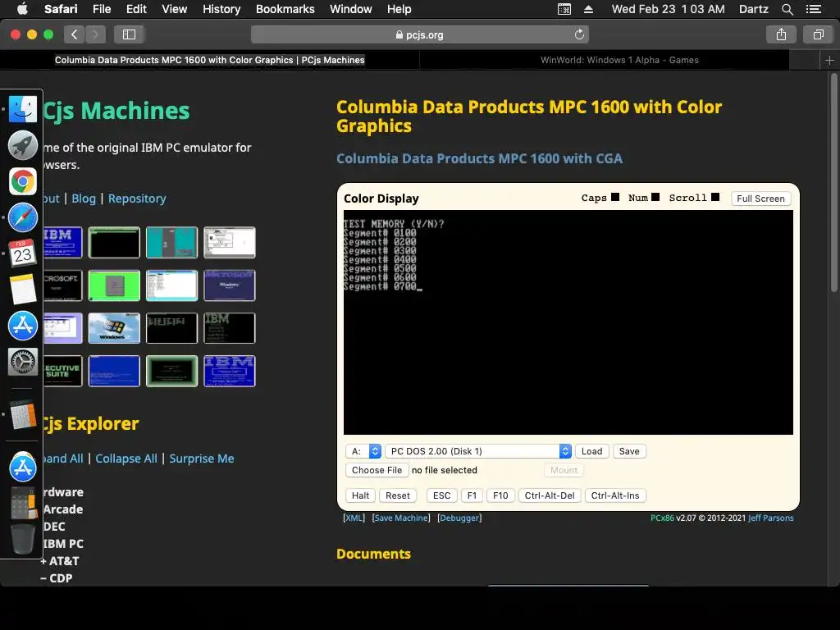Screen dimensions: 840x630
Task: Toggle Safari sidebar button
Action: click(x=129, y=34)
